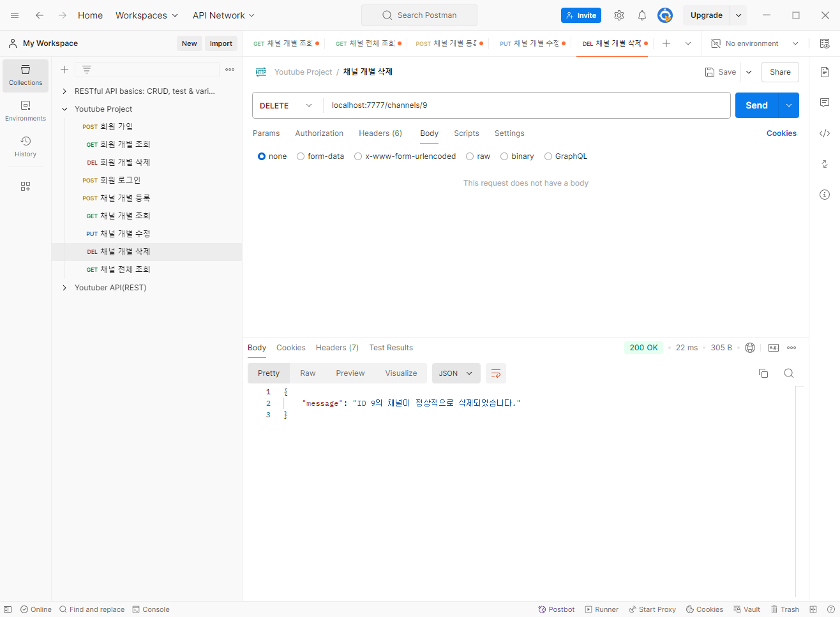
Task: Open the hamburger menu icon
Action: pyautogui.click(x=15, y=15)
